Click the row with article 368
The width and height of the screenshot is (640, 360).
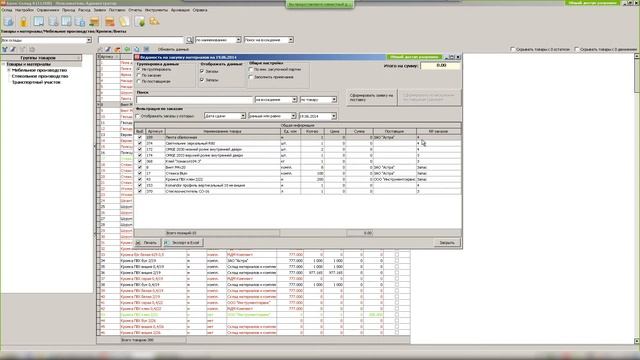pyautogui.click(x=298, y=161)
